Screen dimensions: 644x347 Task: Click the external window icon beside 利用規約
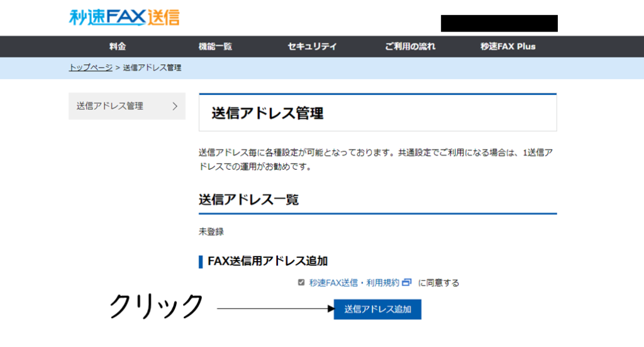point(407,282)
